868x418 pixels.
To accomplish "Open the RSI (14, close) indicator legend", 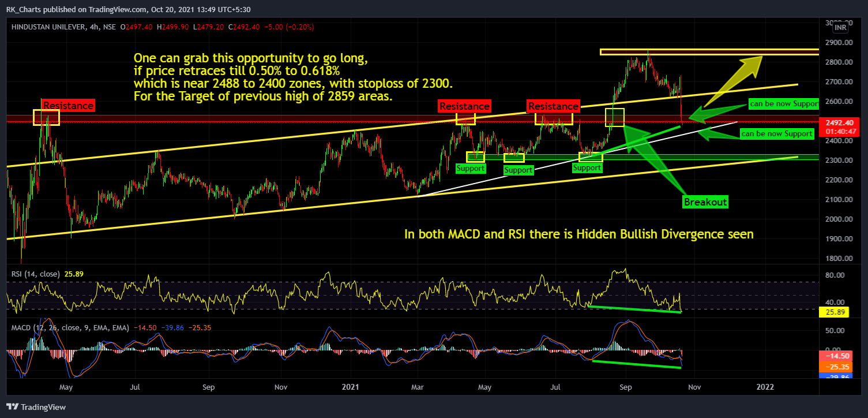I will [x=35, y=274].
